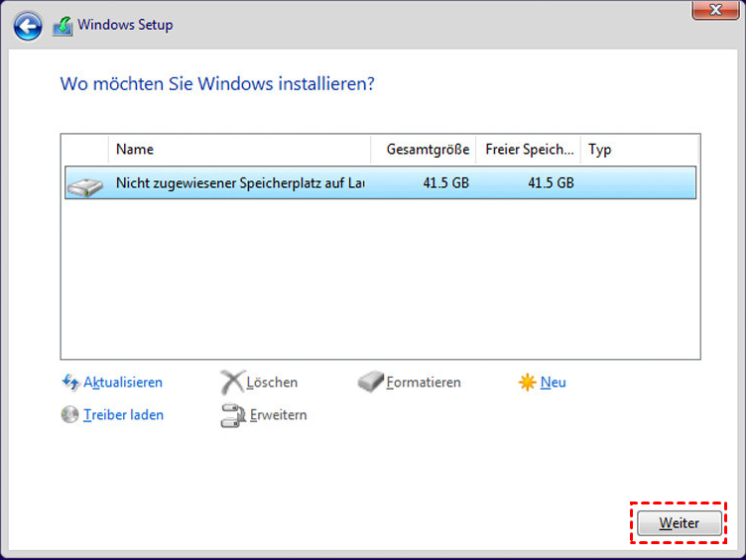This screenshot has width=746, height=560.
Task: Click the Löschen link text
Action: [x=272, y=383]
